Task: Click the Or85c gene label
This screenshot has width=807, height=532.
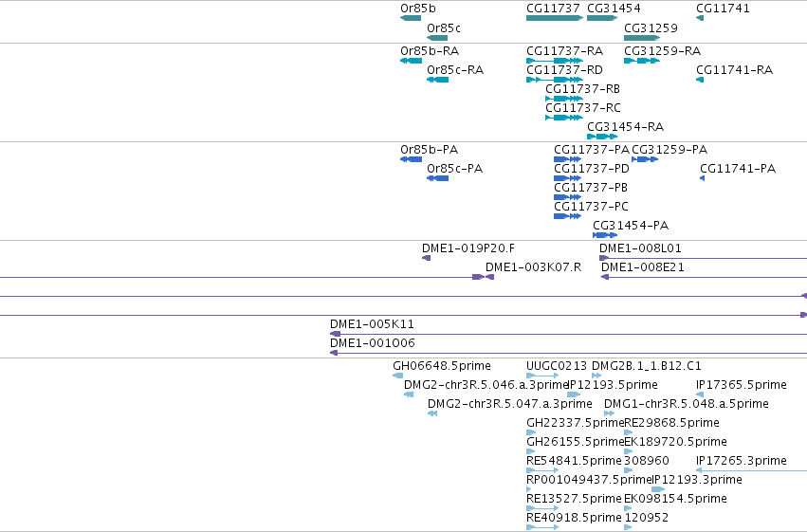Action: pos(444,28)
